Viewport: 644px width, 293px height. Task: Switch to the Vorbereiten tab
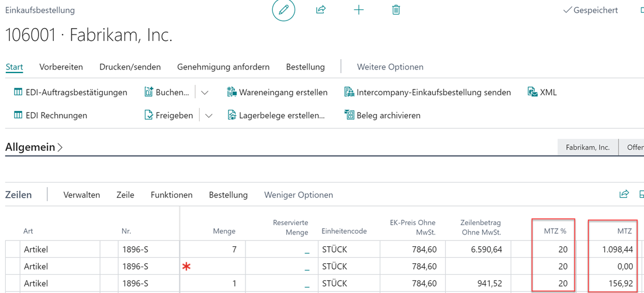pos(61,67)
